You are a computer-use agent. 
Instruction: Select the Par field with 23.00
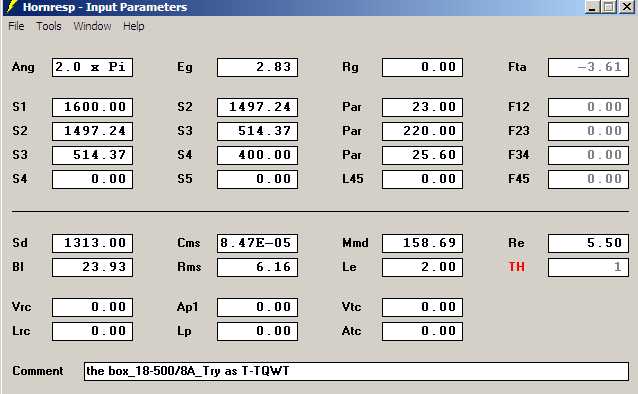(x=422, y=107)
